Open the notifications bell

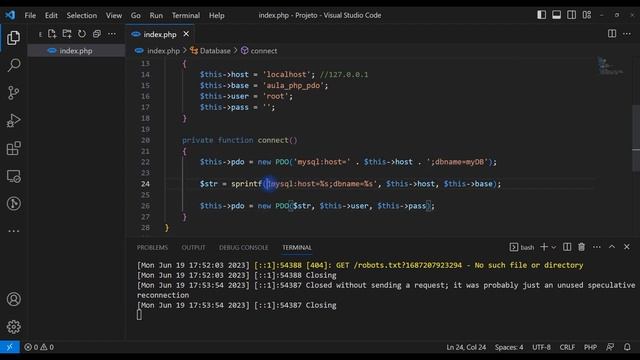click(627, 347)
